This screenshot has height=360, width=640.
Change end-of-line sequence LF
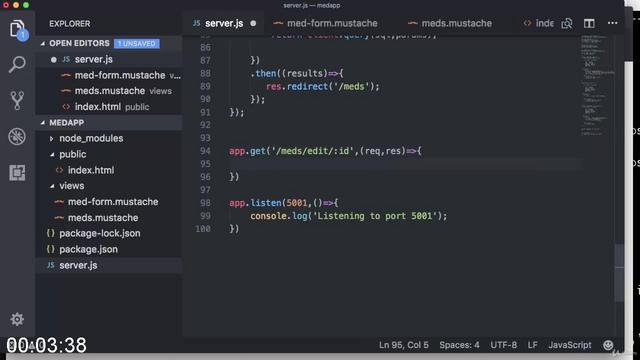532,345
